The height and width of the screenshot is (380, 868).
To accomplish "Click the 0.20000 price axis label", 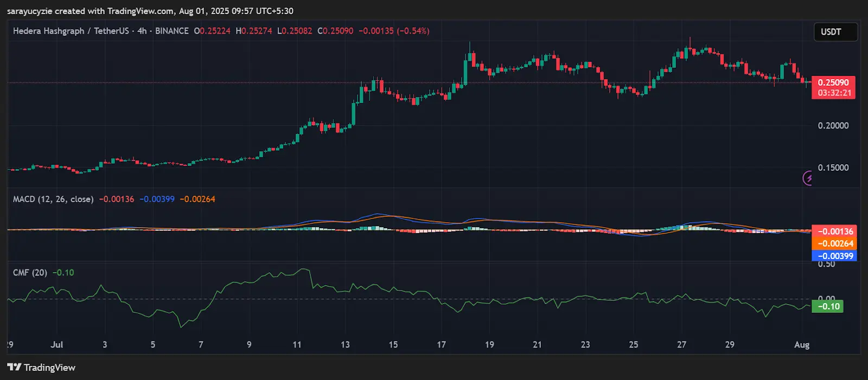I will tap(833, 126).
